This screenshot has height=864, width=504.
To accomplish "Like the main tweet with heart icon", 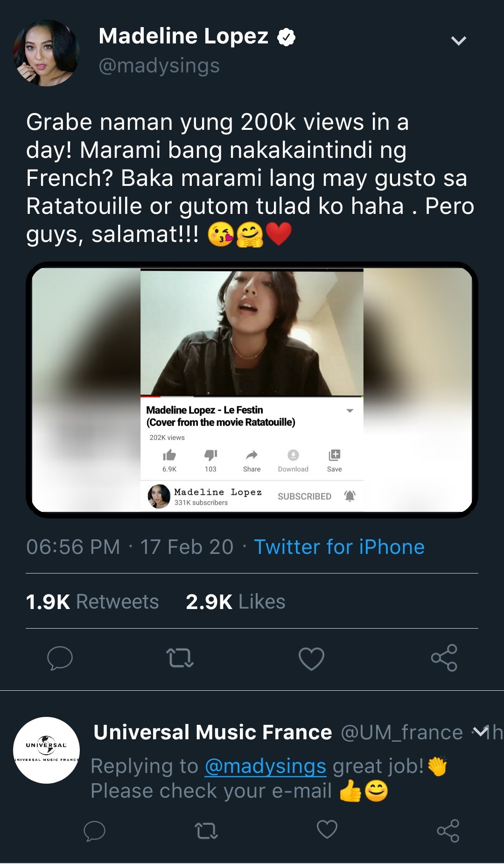I will coord(311,659).
